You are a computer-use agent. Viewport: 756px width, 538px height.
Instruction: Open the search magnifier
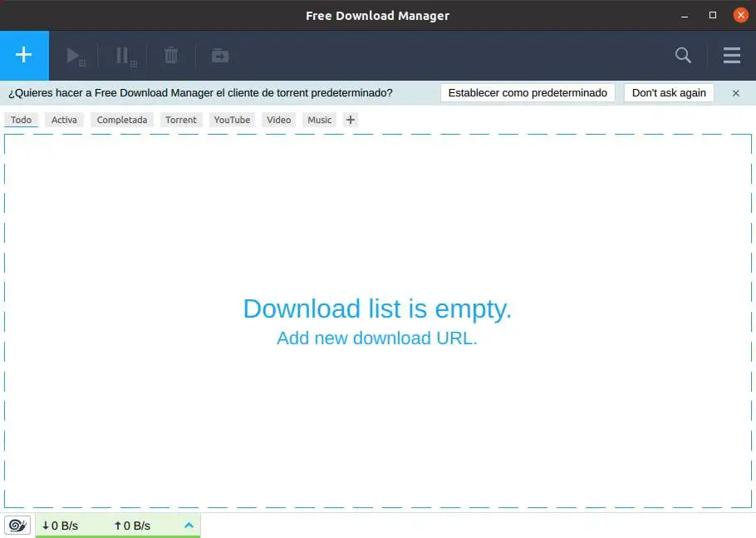click(x=683, y=56)
